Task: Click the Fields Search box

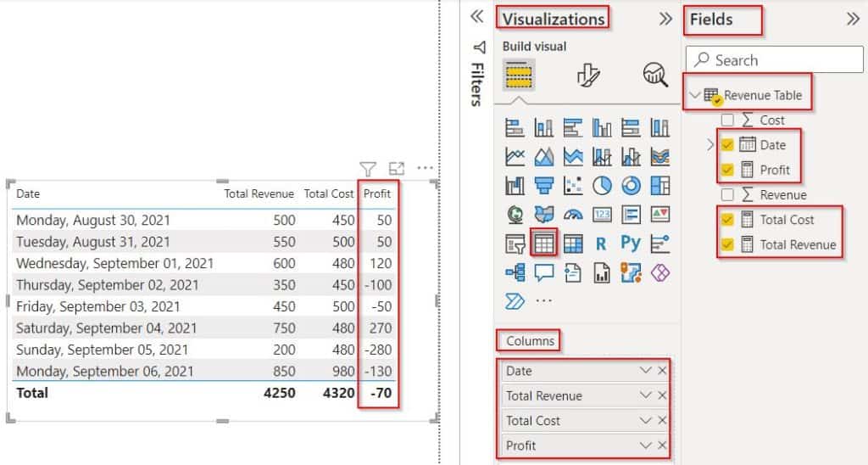Action: click(x=775, y=60)
